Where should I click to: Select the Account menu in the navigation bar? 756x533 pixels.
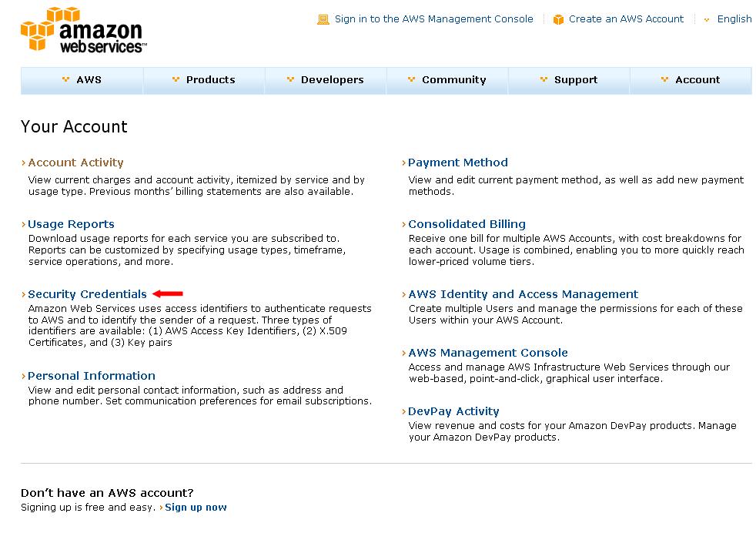pos(691,80)
